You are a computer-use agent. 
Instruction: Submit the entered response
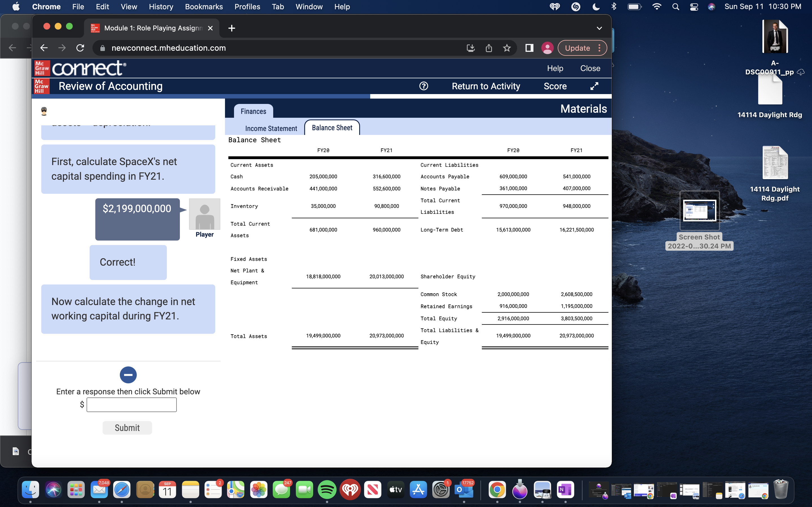pos(127,428)
